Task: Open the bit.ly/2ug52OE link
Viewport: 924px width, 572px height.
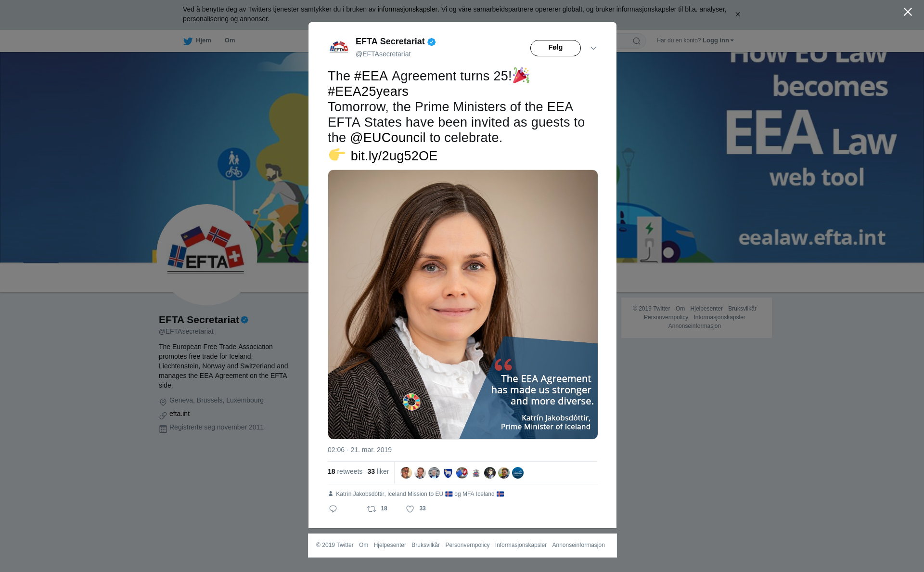Action: click(x=394, y=156)
